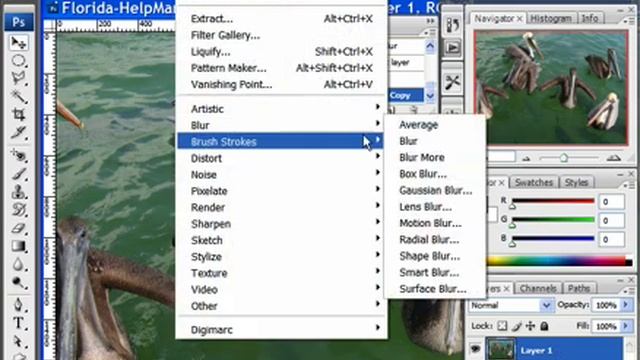Image resolution: width=640 pixels, height=360 pixels.
Task: Click History panel scroll-down arrow
Action: 430,96
